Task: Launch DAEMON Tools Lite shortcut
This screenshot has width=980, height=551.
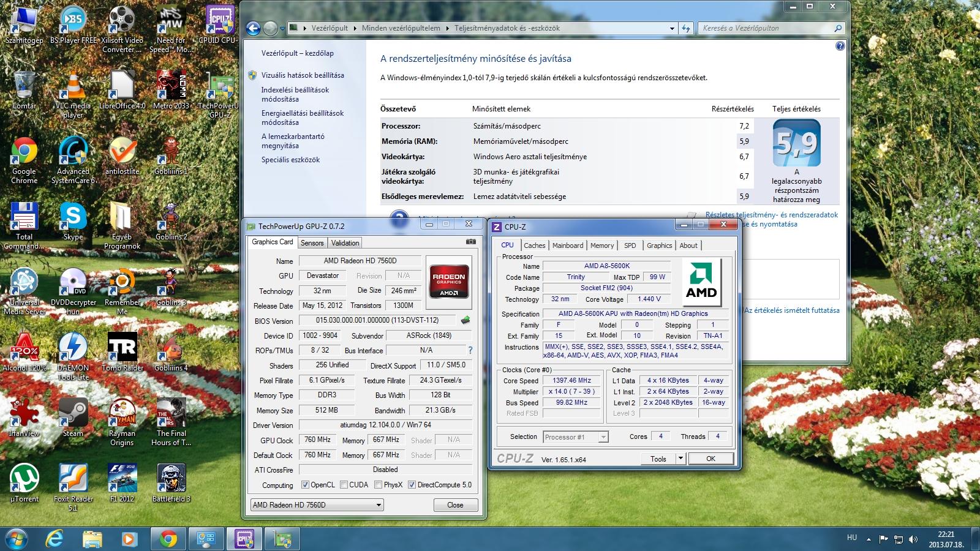Action: [73, 357]
